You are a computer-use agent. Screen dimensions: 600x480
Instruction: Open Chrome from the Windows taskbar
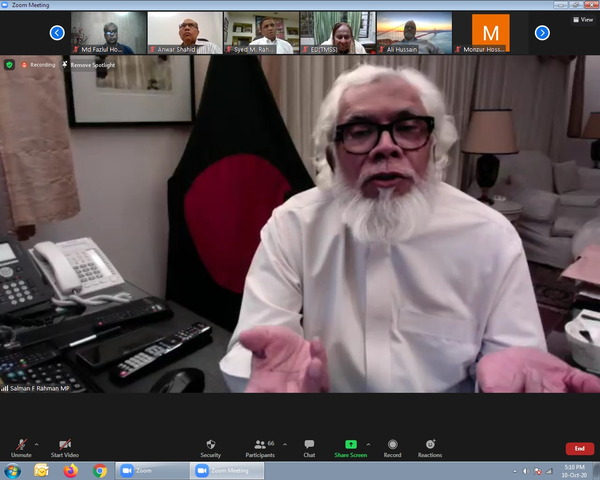100,470
